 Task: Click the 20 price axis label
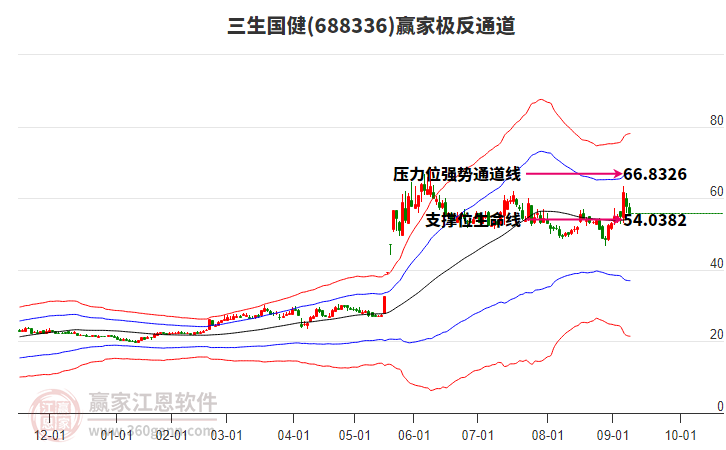tap(716, 334)
